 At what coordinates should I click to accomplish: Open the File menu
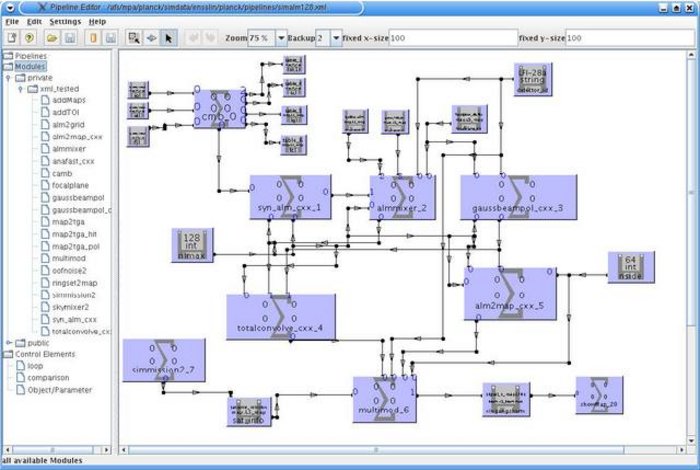click(x=12, y=21)
